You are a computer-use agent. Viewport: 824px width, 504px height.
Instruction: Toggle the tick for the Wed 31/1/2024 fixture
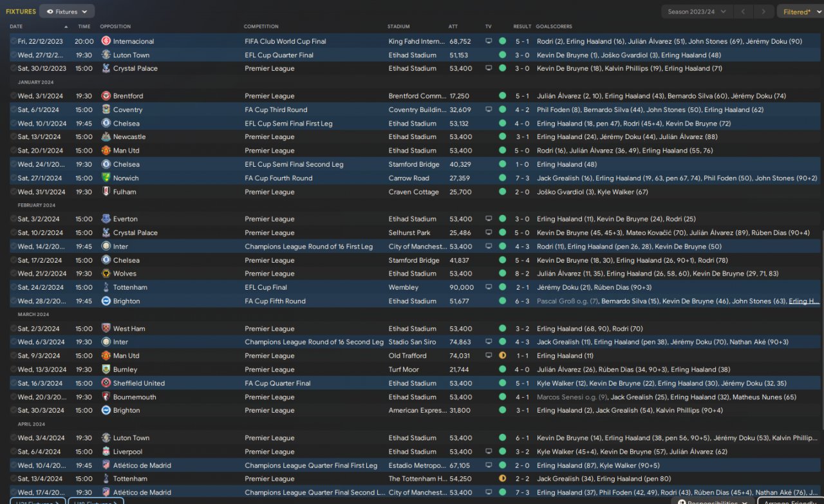[x=14, y=192]
